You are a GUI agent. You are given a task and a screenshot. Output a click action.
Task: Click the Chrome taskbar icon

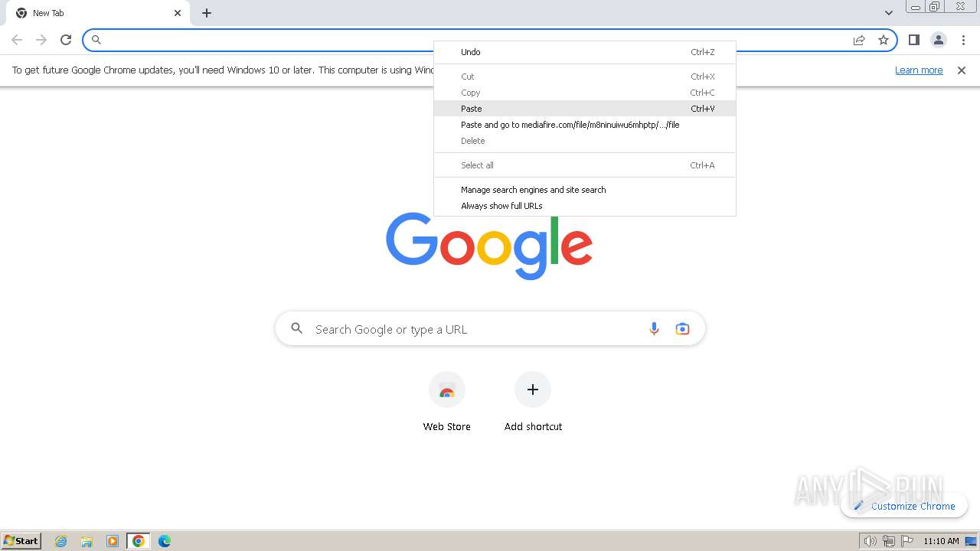point(139,541)
